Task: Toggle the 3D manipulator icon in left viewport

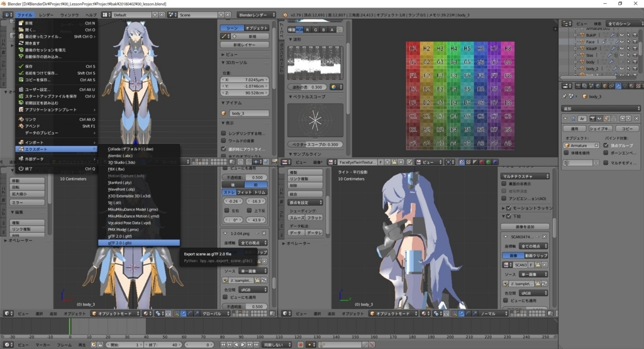Action: 177,313
